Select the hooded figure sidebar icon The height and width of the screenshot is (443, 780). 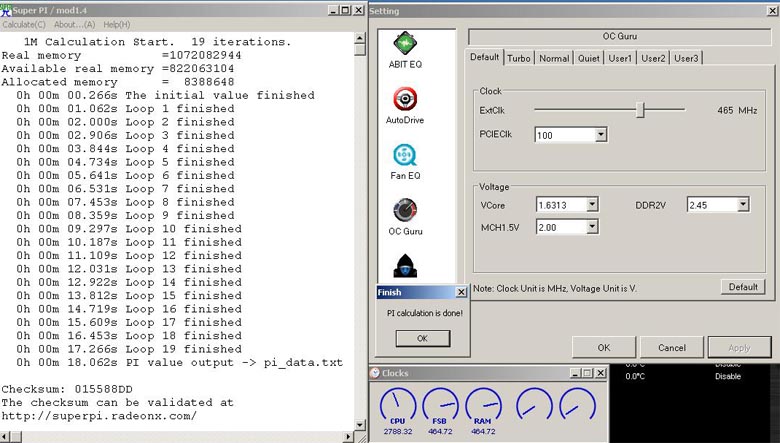[x=405, y=266]
